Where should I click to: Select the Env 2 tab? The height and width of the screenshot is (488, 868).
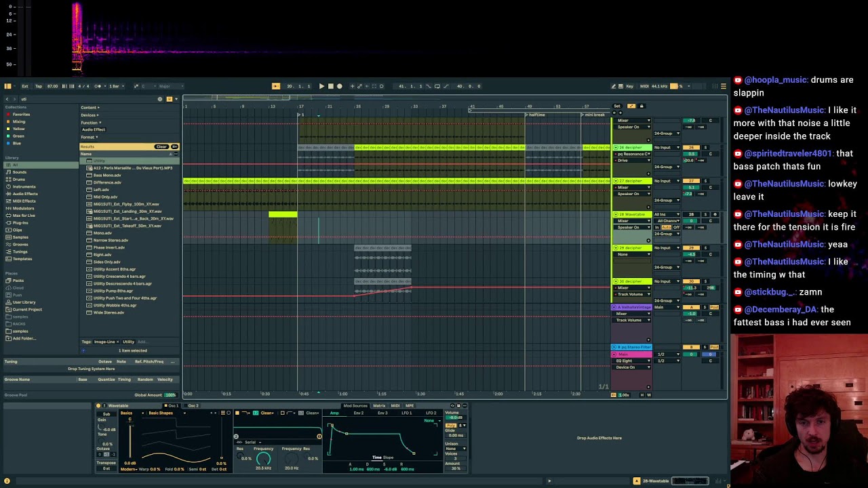click(359, 413)
